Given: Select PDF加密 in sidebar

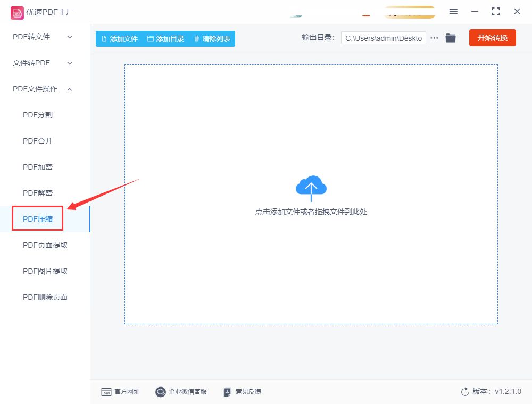Looking at the screenshot, I should [x=38, y=167].
